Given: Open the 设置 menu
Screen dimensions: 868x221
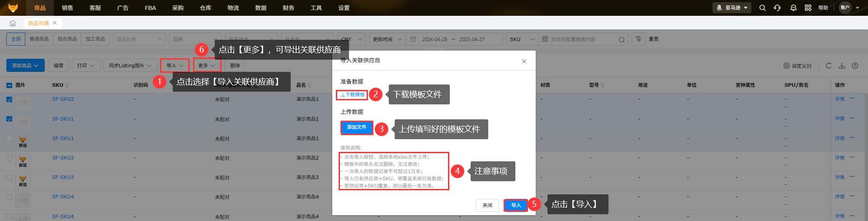Looking at the screenshot, I should (344, 8).
